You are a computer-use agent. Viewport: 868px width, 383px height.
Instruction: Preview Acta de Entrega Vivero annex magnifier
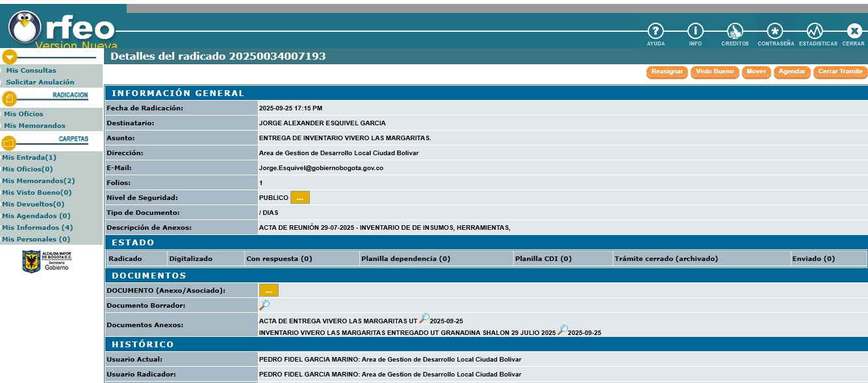pos(424,318)
